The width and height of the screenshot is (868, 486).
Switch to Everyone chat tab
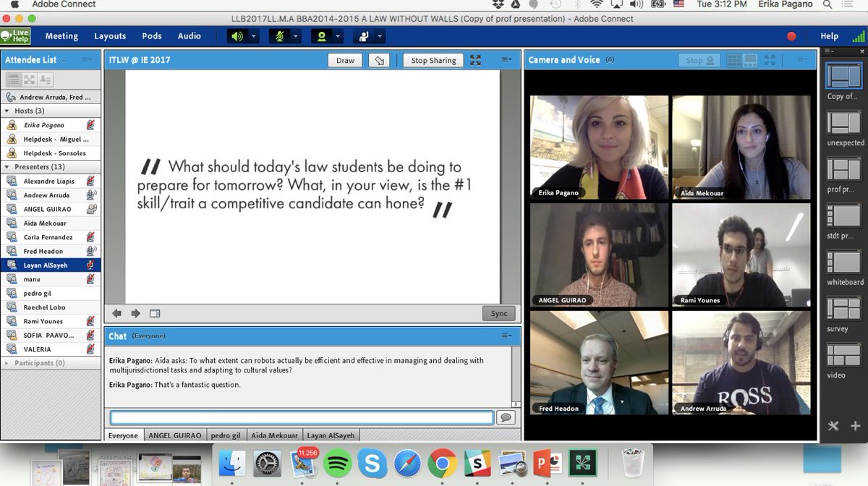pos(123,435)
